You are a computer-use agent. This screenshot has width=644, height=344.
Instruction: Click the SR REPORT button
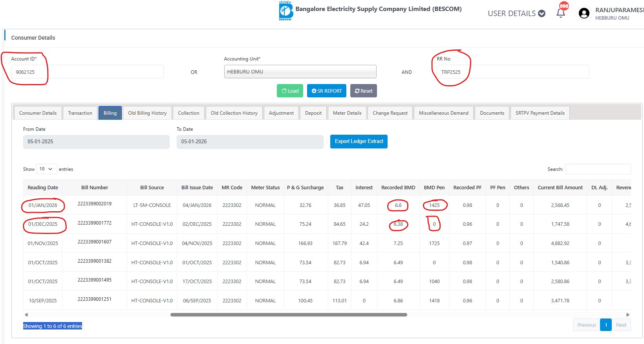(327, 91)
